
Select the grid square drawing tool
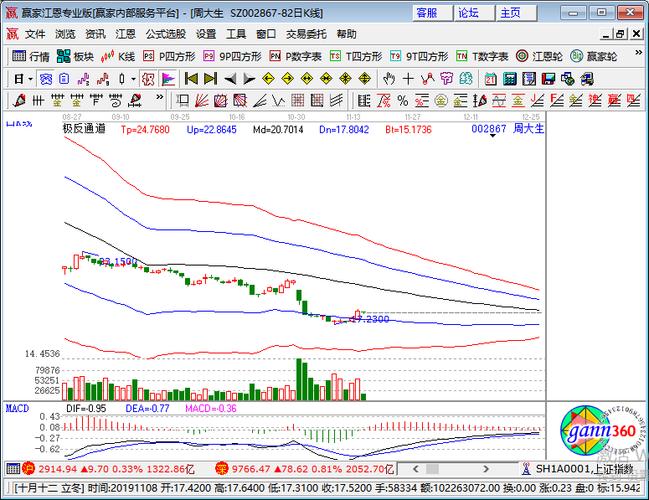point(298,100)
